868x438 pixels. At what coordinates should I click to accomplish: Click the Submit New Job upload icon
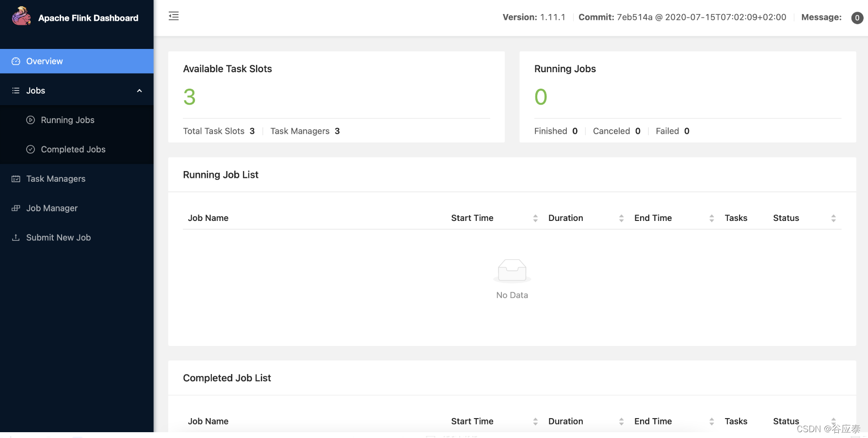coord(16,237)
